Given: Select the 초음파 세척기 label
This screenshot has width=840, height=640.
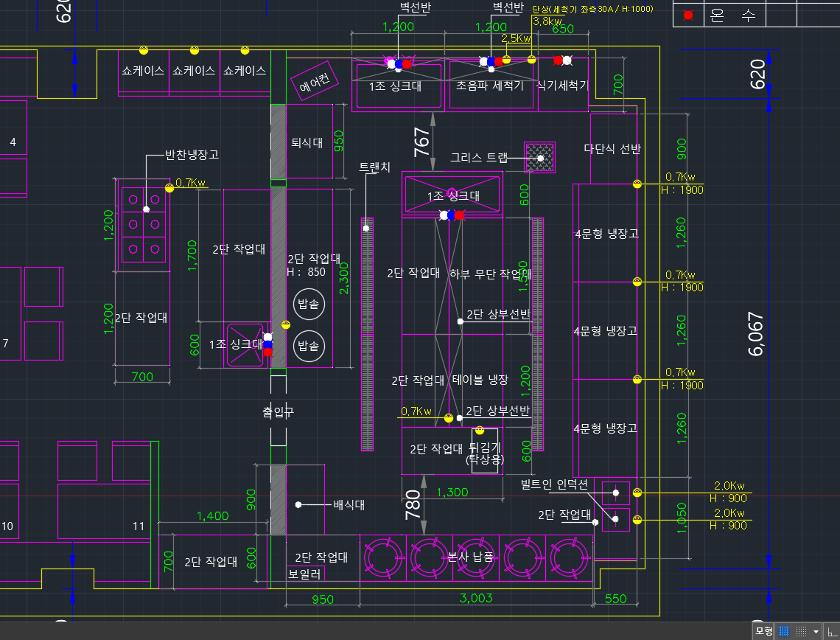Looking at the screenshot, I should pyautogui.click(x=490, y=86).
